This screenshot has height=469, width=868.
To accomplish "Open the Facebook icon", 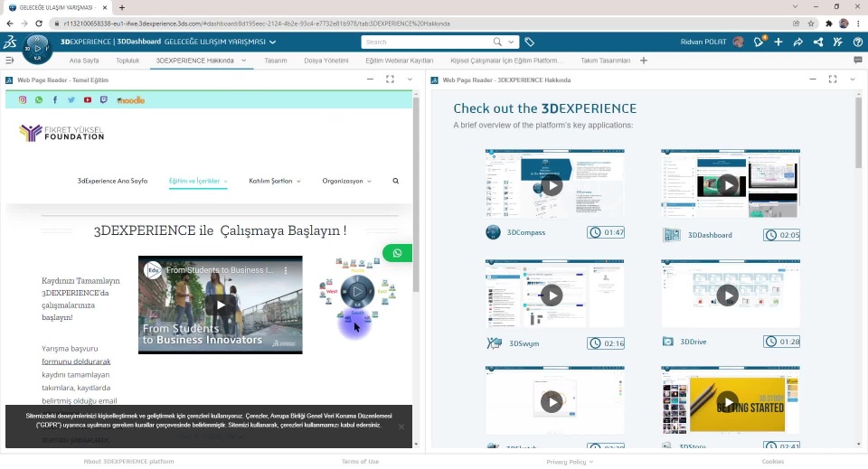I will point(55,100).
